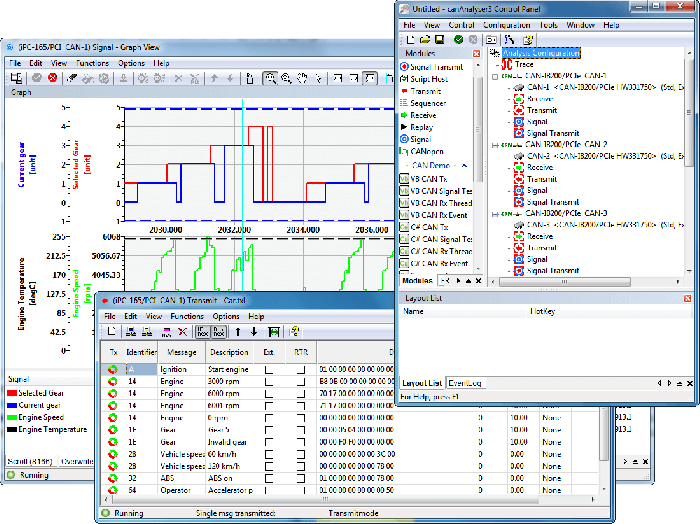Open Functions menu in Transmit window
700x524 pixels.
187,316
